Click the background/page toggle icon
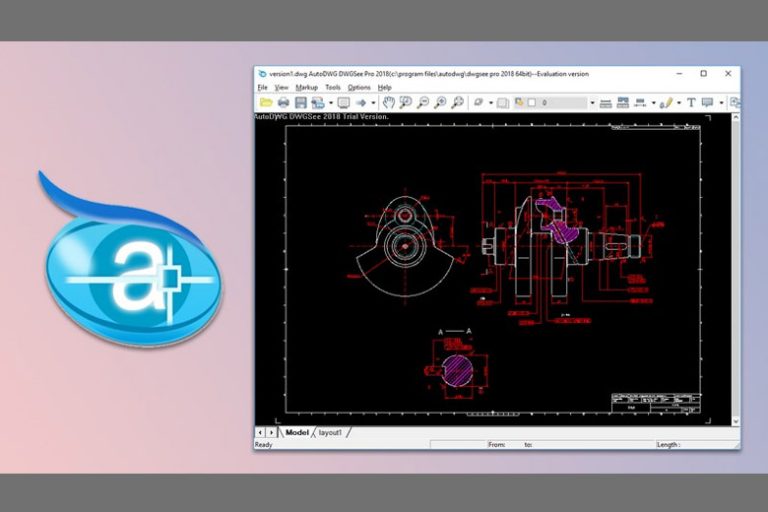768x512 pixels. point(503,103)
